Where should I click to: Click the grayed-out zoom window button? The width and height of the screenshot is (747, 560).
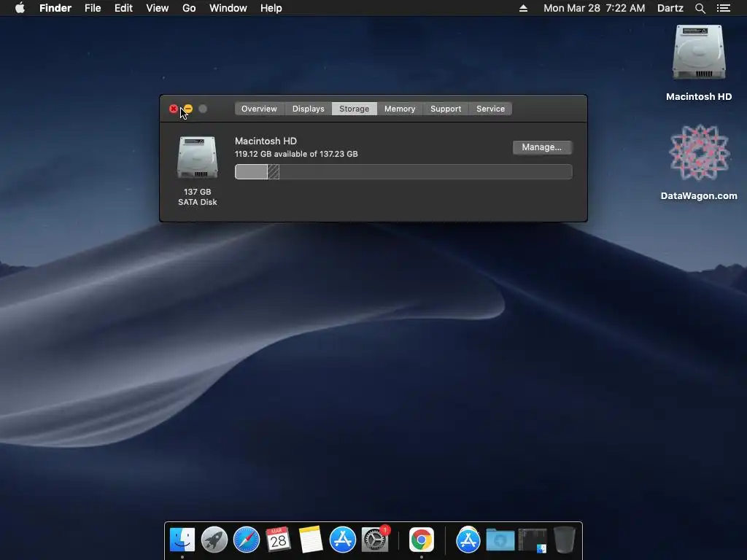pos(203,109)
